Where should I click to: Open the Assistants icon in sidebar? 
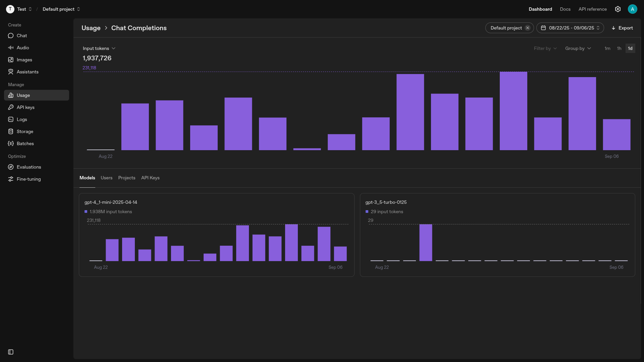pyautogui.click(x=11, y=72)
